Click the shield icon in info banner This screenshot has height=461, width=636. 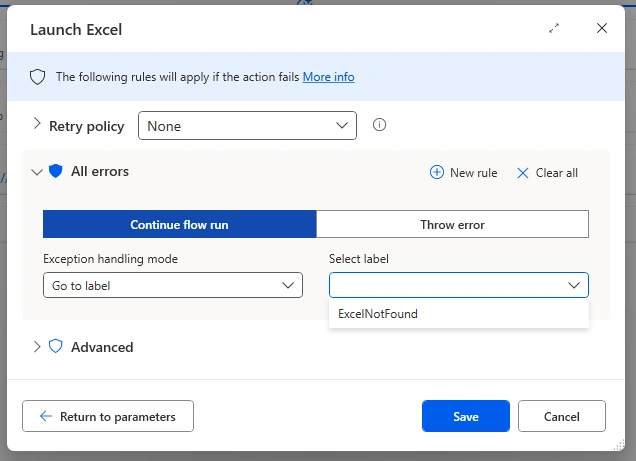(x=37, y=77)
